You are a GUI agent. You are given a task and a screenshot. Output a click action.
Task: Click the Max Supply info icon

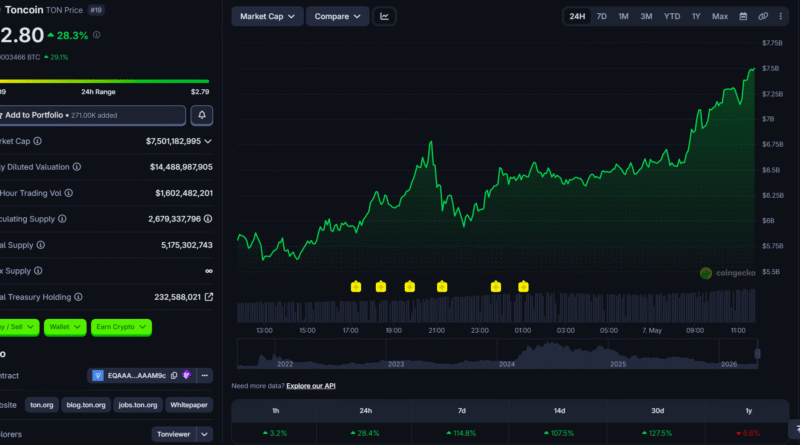point(38,271)
